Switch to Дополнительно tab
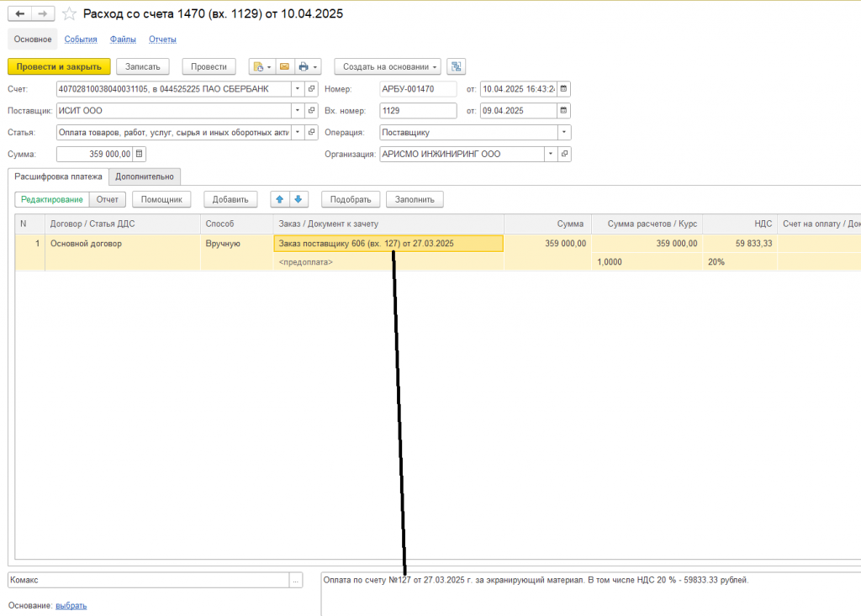 point(145,176)
